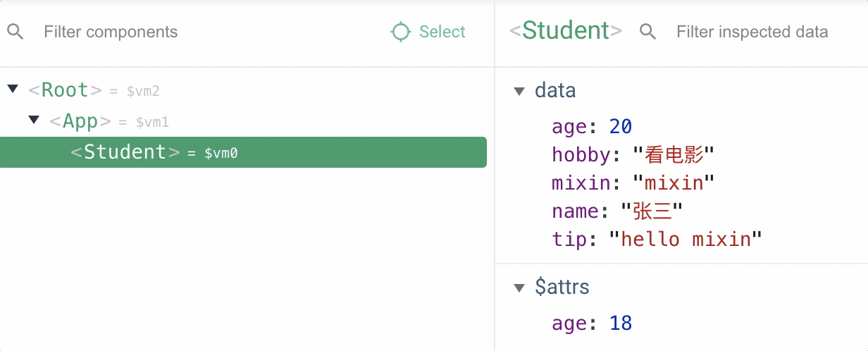Collapse the $attrs section triangle
Viewport: 868px width, 351px height.
pyautogui.click(x=519, y=288)
